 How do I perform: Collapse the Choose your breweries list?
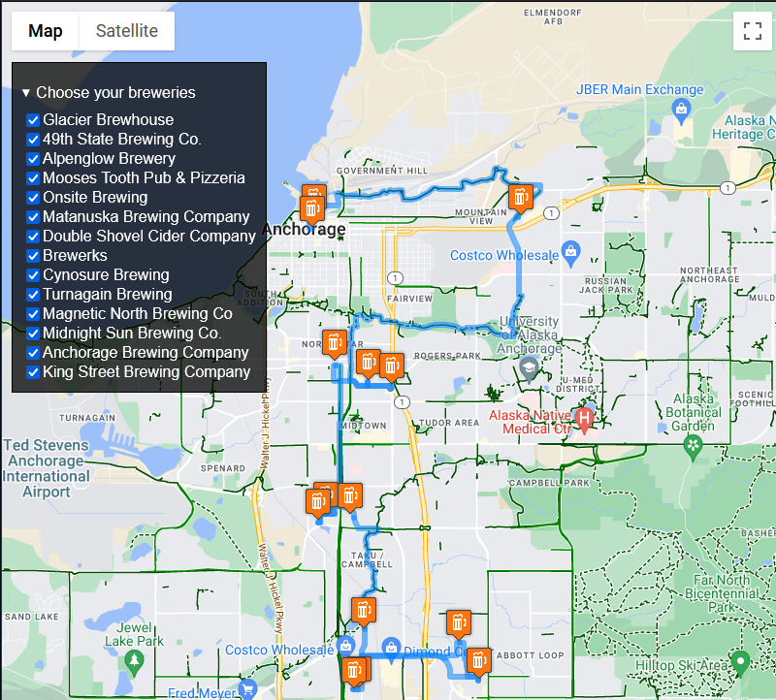point(26,93)
